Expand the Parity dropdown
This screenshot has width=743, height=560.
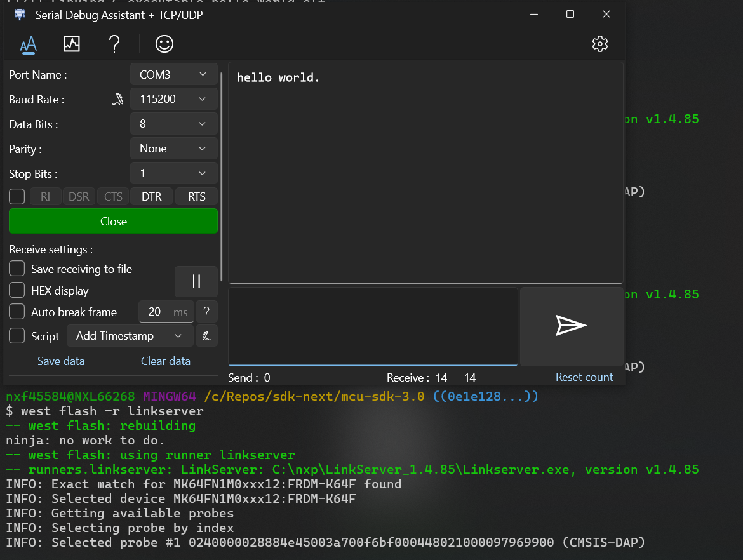tap(173, 149)
